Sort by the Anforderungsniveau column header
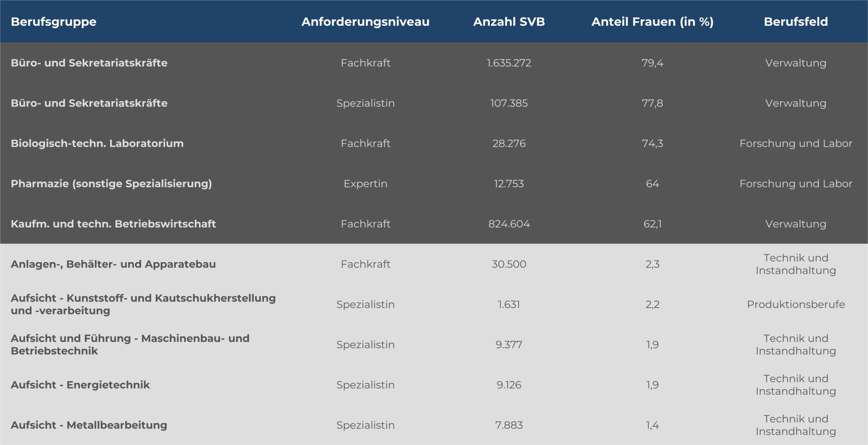The width and height of the screenshot is (868, 445). 365,22
